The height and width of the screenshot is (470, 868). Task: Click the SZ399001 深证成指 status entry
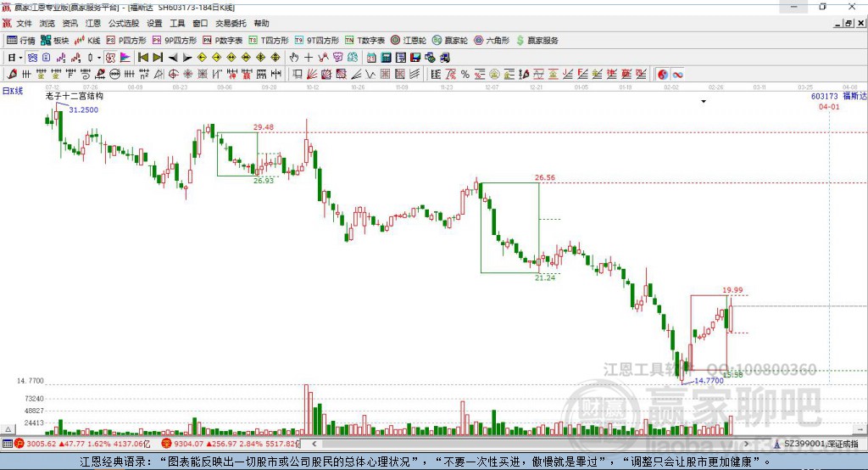click(x=816, y=444)
